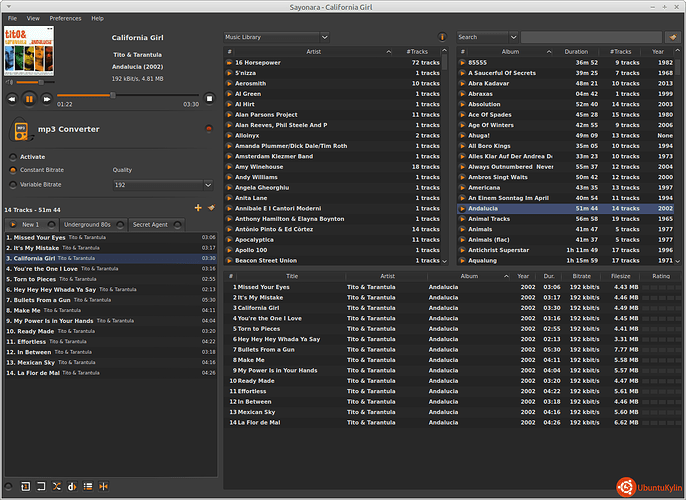Toggle gapless playback mode

coord(104,486)
